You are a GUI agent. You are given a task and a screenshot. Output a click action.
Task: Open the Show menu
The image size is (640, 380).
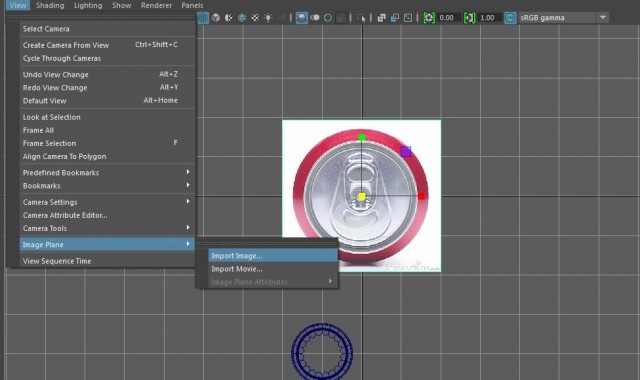[122, 5]
